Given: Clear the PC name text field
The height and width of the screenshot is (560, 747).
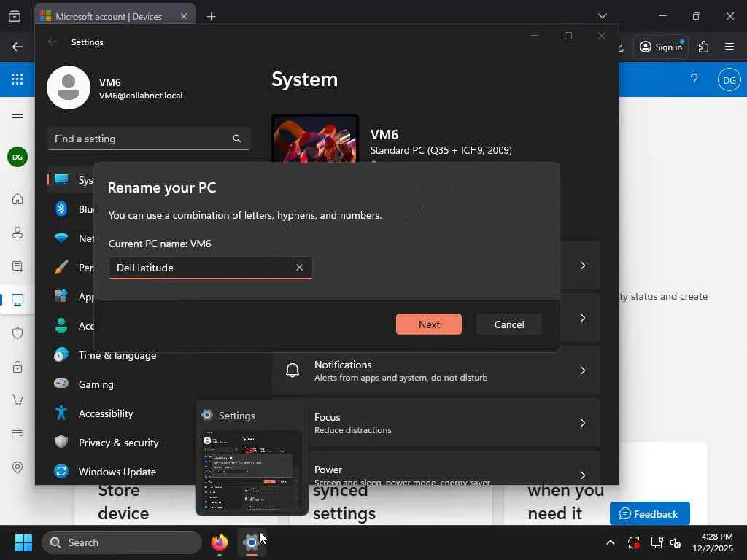Looking at the screenshot, I should 299,268.
